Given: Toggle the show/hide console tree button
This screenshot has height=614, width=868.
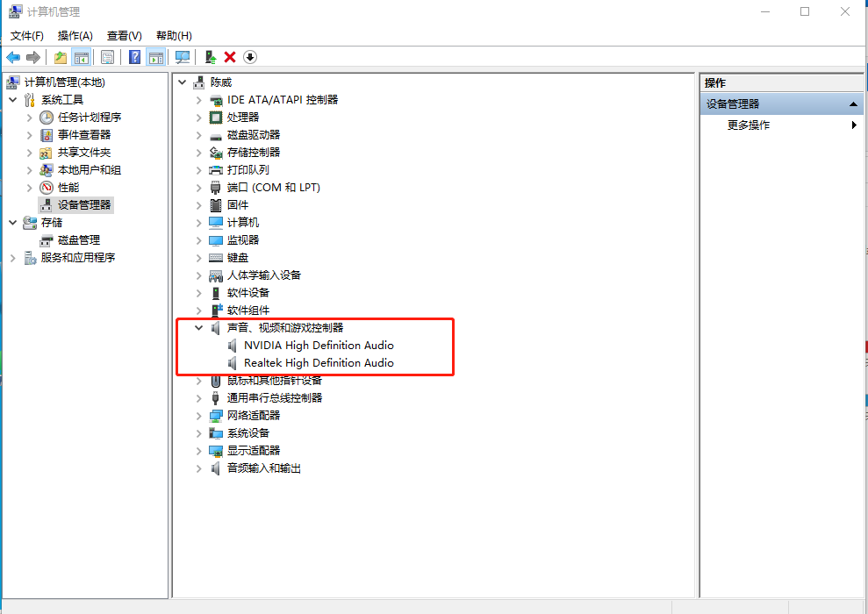Looking at the screenshot, I should [x=81, y=57].
